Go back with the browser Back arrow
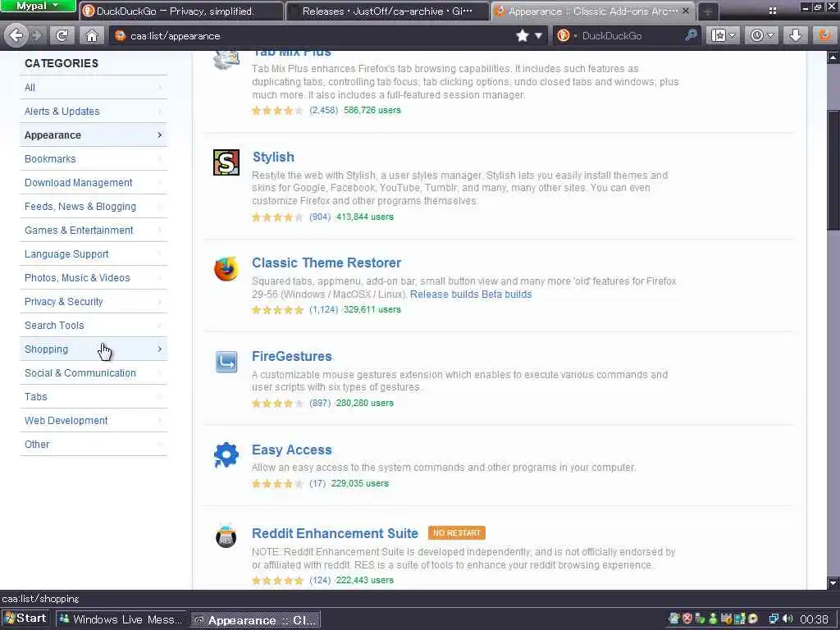 click(x=16, y=36)
